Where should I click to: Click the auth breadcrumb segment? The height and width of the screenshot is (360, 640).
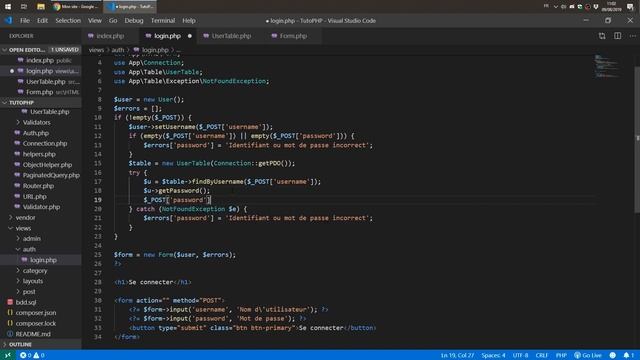coord(118,50)
